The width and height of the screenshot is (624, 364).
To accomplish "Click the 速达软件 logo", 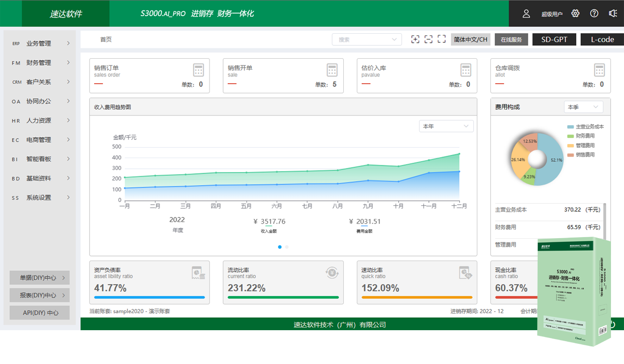I will tap(66, 14).
